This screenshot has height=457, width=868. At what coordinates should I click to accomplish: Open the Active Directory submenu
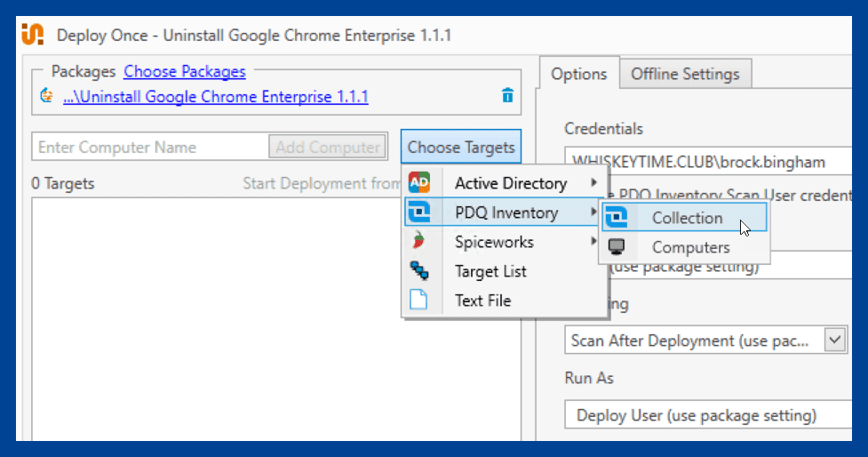[x=505, y=183]
